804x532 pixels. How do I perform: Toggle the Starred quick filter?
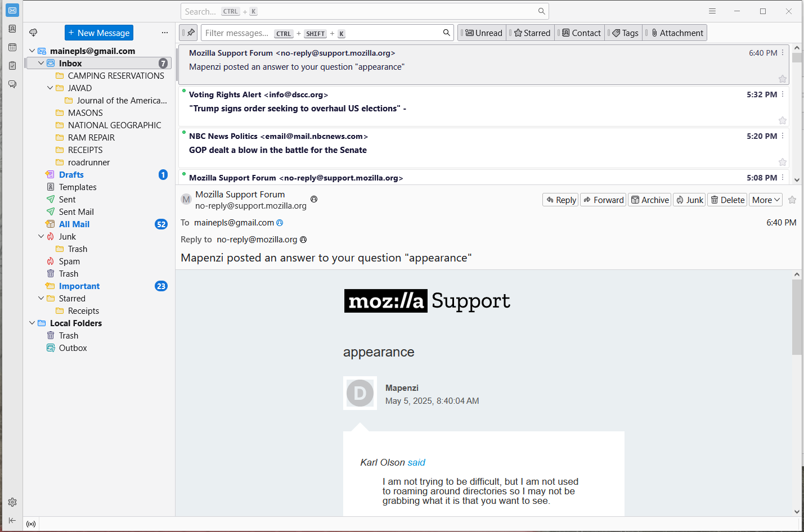(x=531, y=33)
